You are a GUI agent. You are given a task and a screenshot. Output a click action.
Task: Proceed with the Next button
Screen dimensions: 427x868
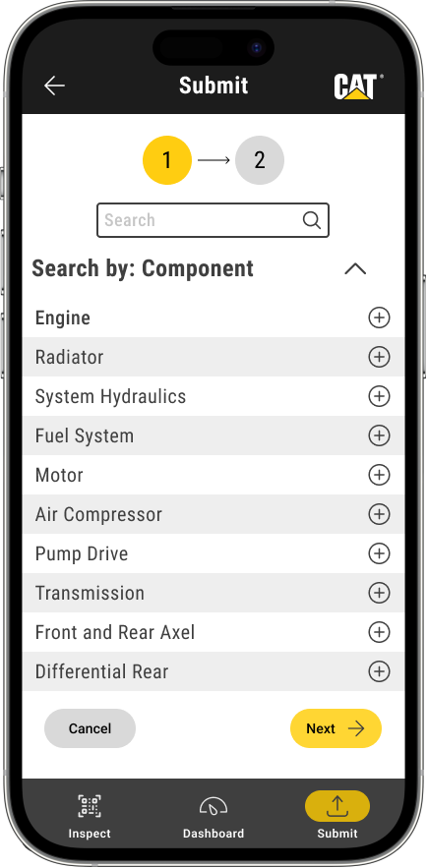(336, 728)
